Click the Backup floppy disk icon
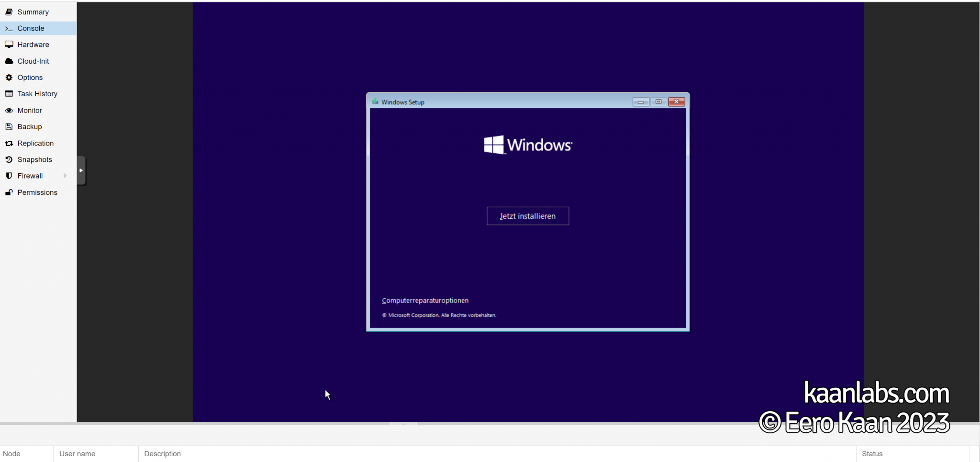Image resolution: width=980 pixels, height=462 pixels. [9, 127]
